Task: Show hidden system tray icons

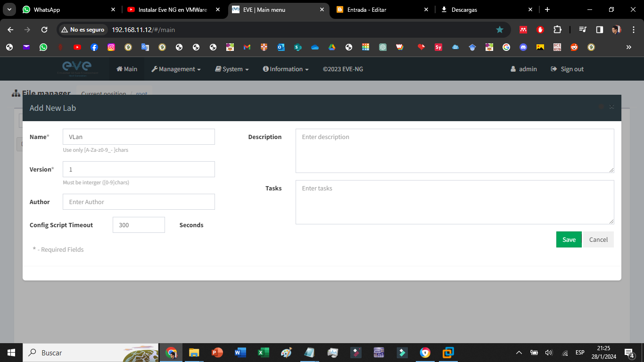Action: pyautogui.click(x=519, y=353)
